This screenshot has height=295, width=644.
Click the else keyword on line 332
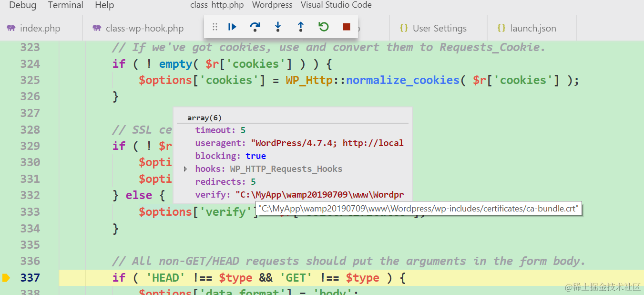coord(139,195)
